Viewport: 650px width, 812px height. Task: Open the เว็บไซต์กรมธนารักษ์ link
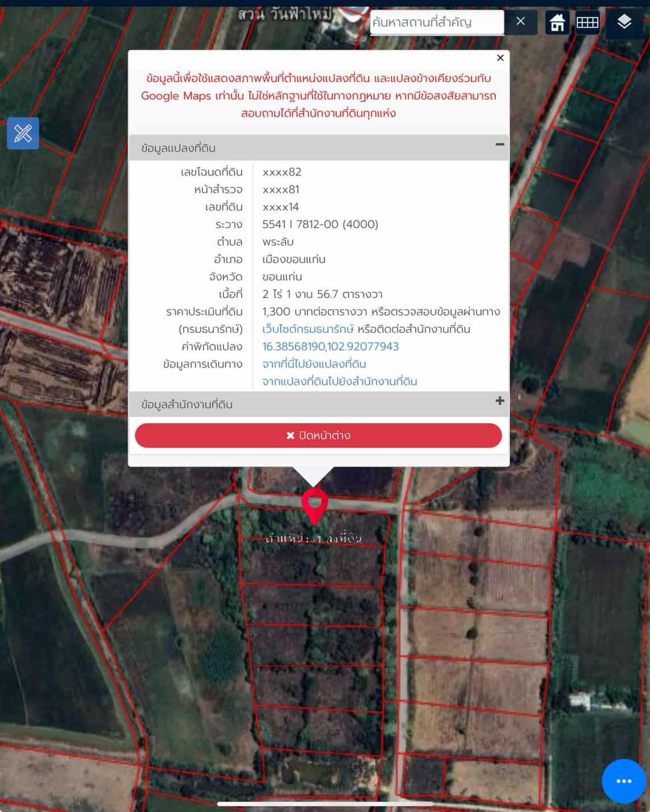coord(308,329)
